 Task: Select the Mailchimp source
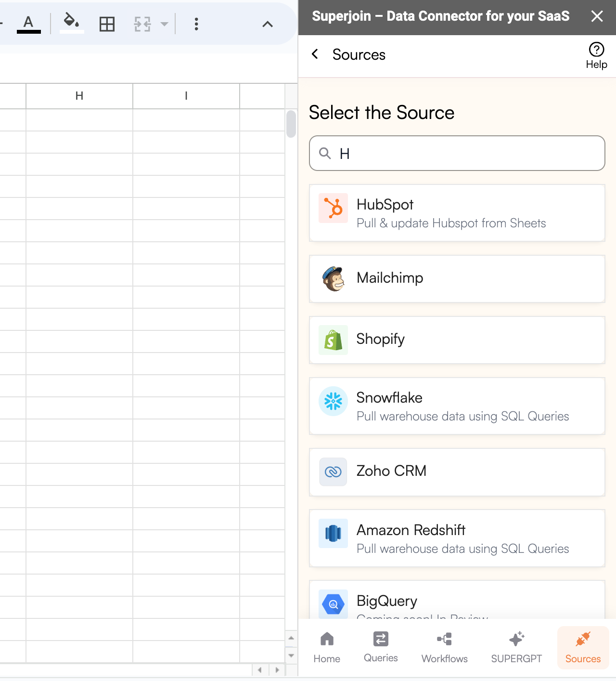point(457,279)
